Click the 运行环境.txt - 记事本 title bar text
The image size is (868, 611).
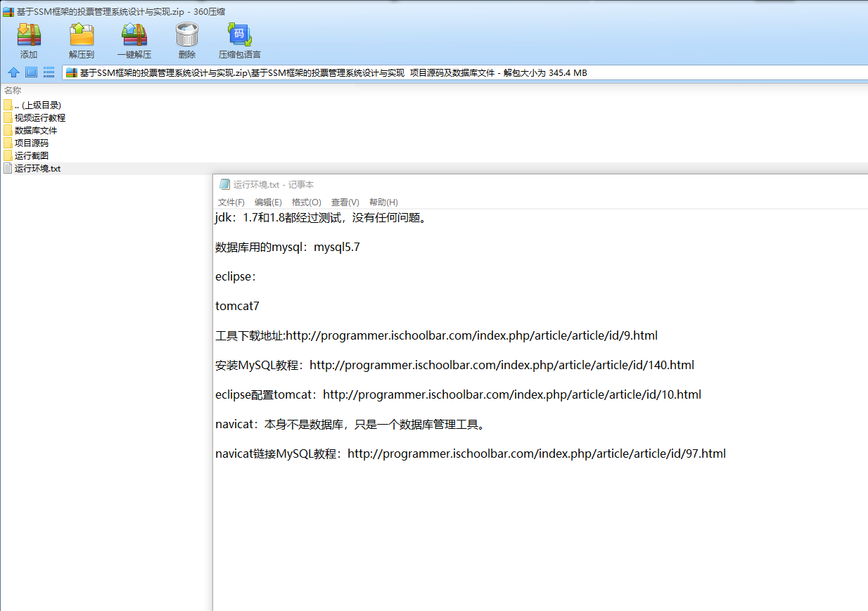tap(274, 184)
